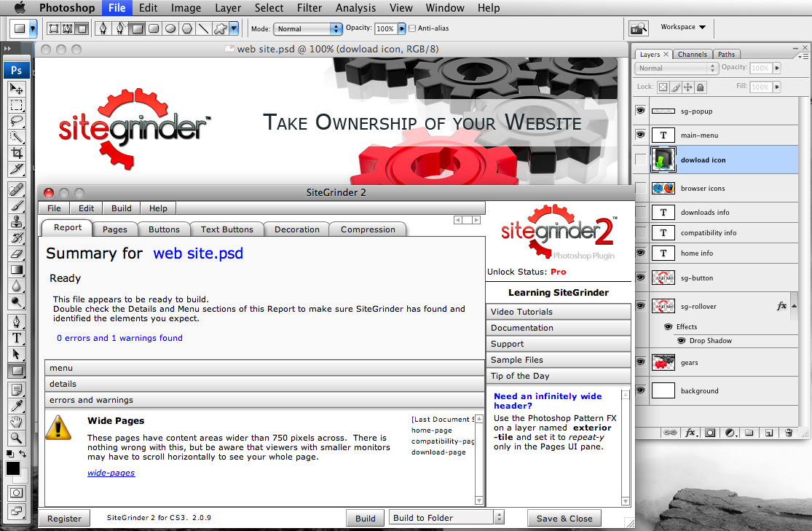Toggle the Drop Shadow effect visibility

(x=682, y=340)
